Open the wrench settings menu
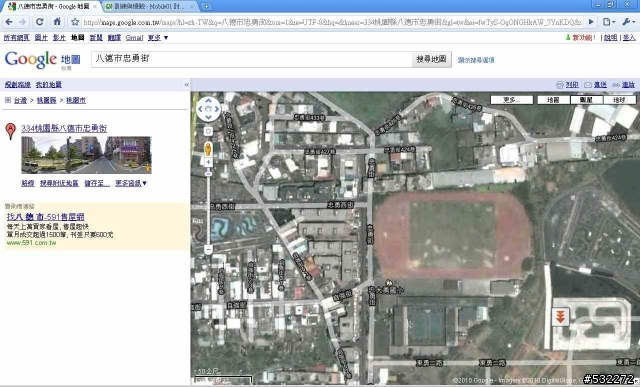Viewport: 640px width, 387px height. 628,22
